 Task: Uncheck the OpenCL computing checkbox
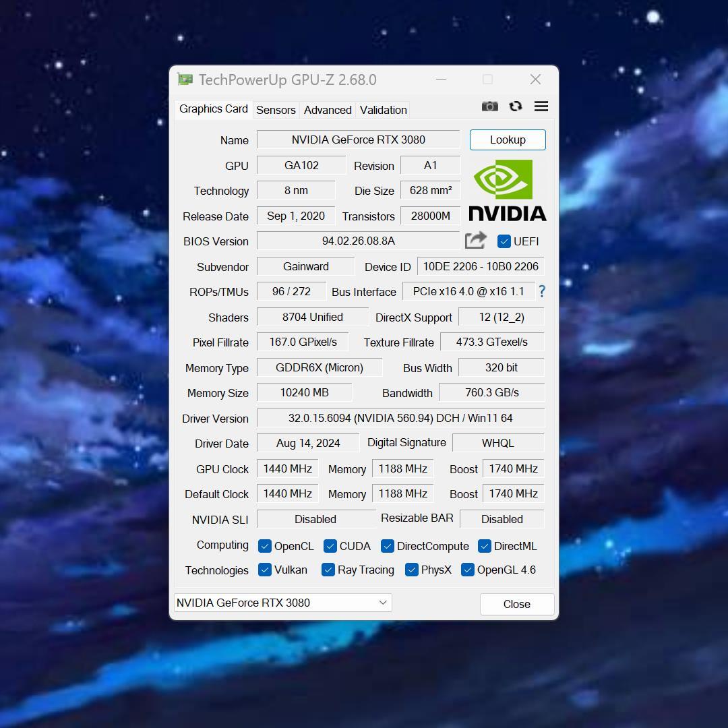[x=265, y=546]
